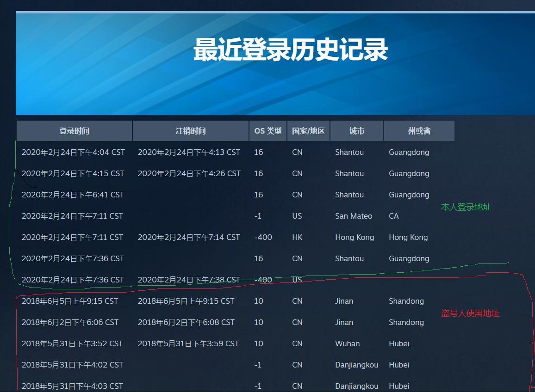Click the US country code in row four
The height and width of the screenshot is (392, 535).
coord(297,216)
